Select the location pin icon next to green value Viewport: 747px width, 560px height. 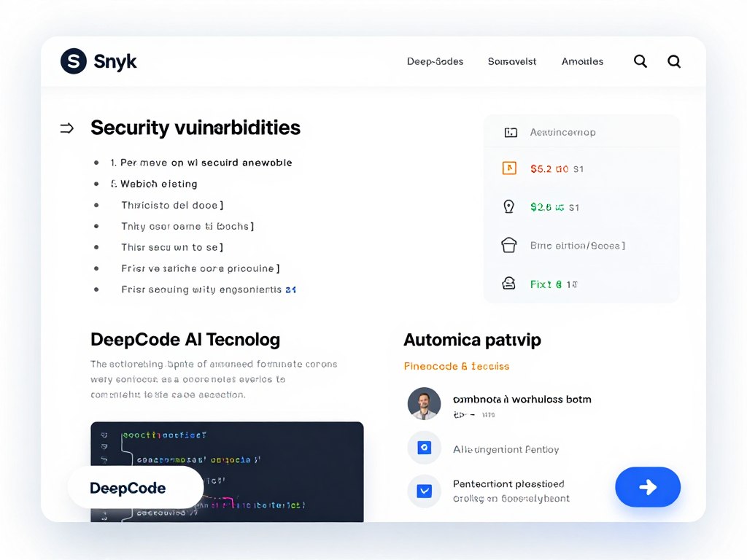point(509,206)
